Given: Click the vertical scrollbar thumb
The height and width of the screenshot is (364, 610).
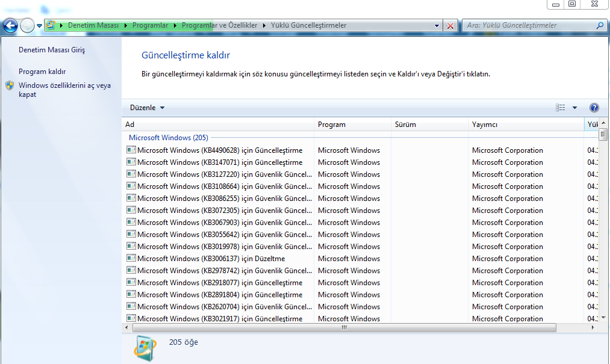Looking at the screenshot, I should (x=603, y=135).
